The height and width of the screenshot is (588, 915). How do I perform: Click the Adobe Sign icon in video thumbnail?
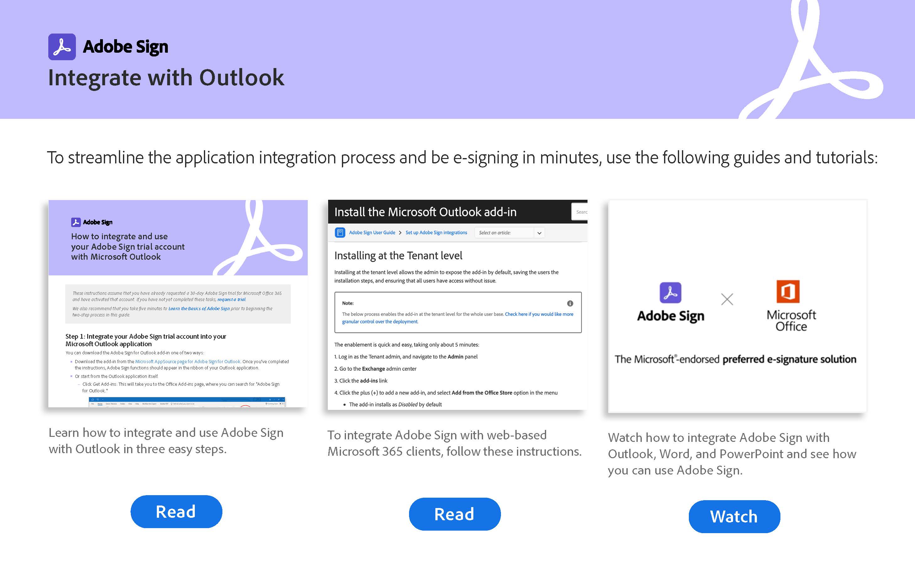pos(670,293)
